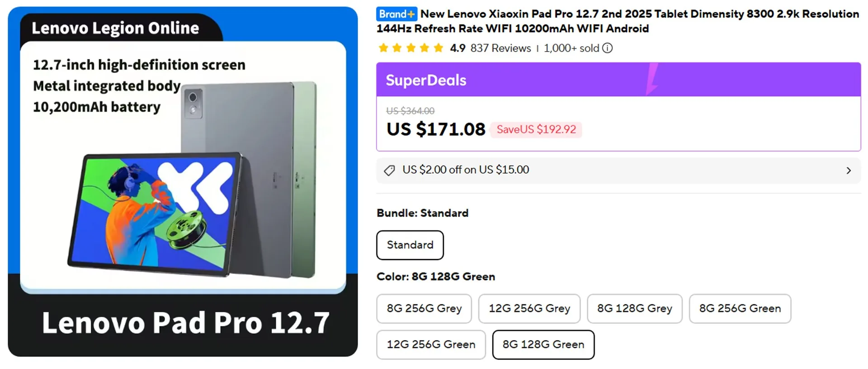Open the Lenovo Pad Pro product image

click(183, 181)
